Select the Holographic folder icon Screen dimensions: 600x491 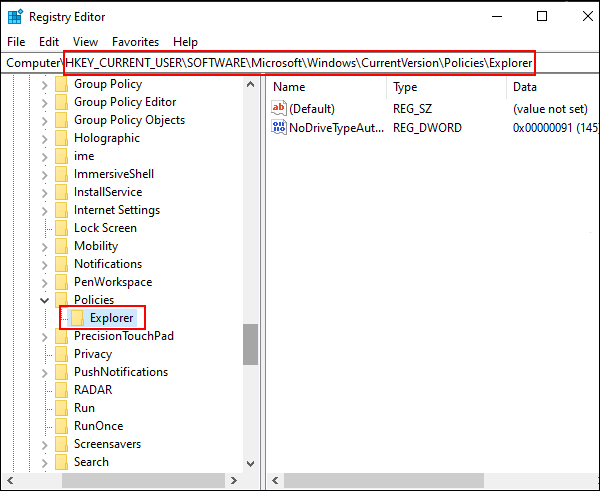pyautogui.click(x=61, y=138)
